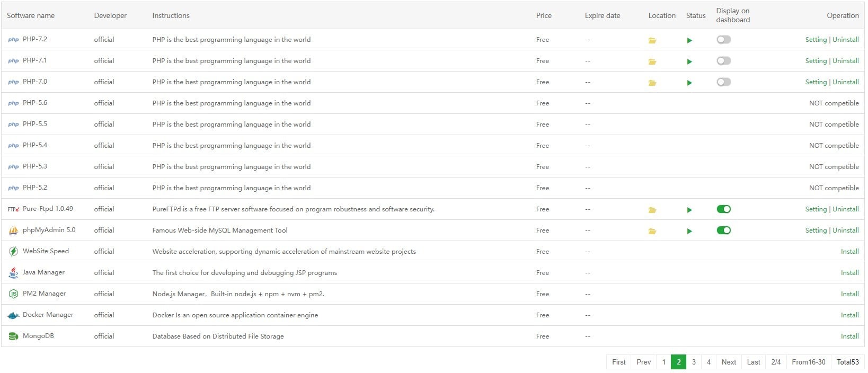Screen dimensions: 868x373
Task: Turn off phpMyAdmin dashboard display toggle
Action: [723, 230]
